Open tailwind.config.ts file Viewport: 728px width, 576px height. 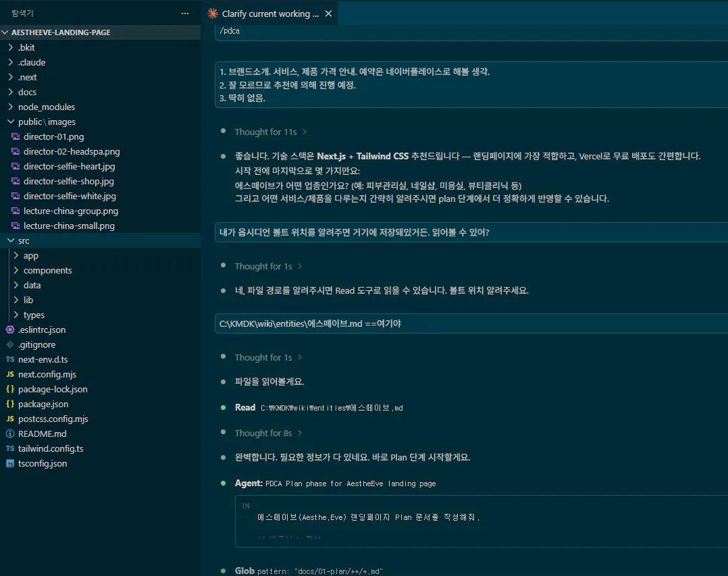coord(51,448)
